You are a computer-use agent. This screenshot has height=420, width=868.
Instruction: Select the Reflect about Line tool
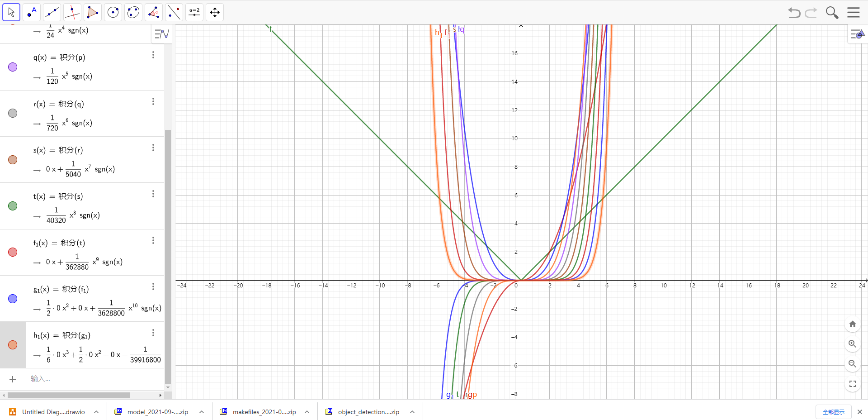(x=174, y=12)
